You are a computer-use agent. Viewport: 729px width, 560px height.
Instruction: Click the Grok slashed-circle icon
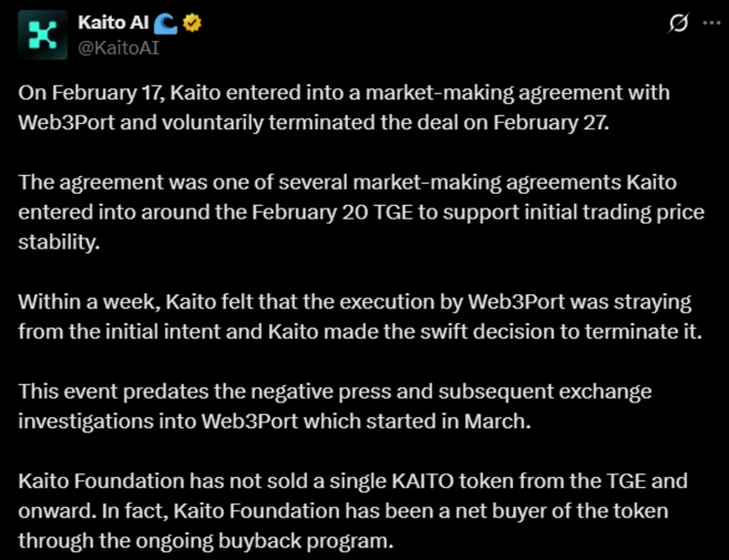click(x=677, y=25)
